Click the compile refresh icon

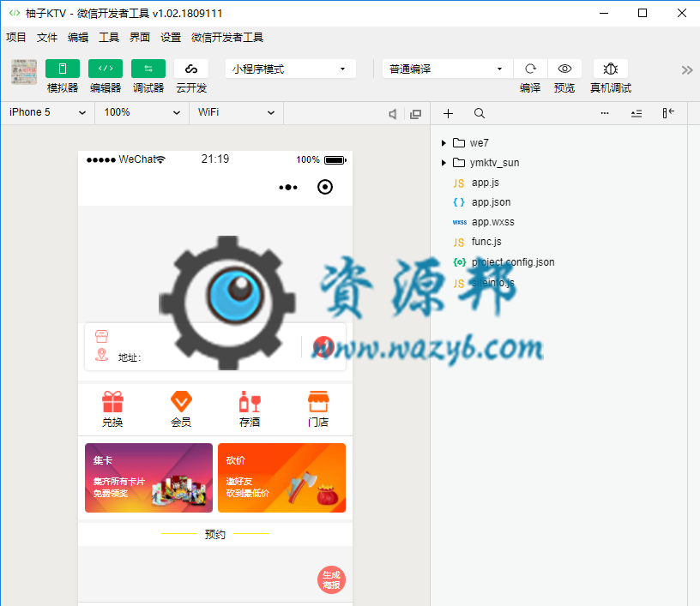click(530, 69)
